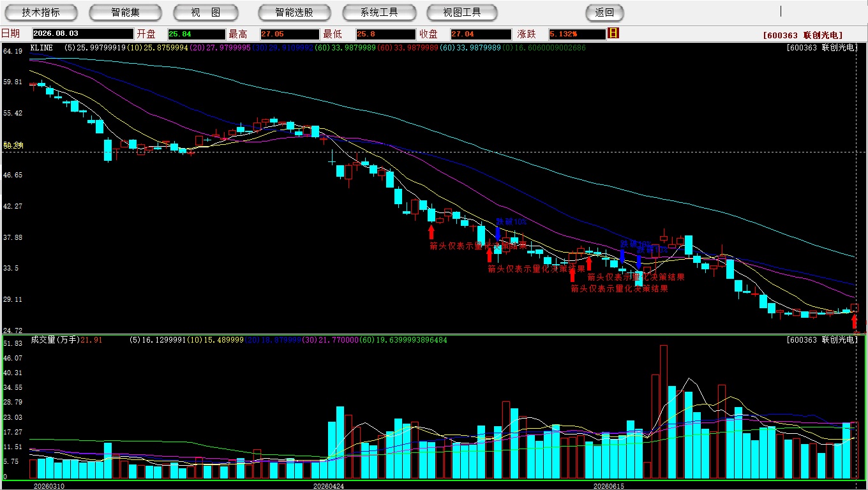Click the 智能选股 button
The width and height of the screenshot is (868, 490).
[294, 12]
